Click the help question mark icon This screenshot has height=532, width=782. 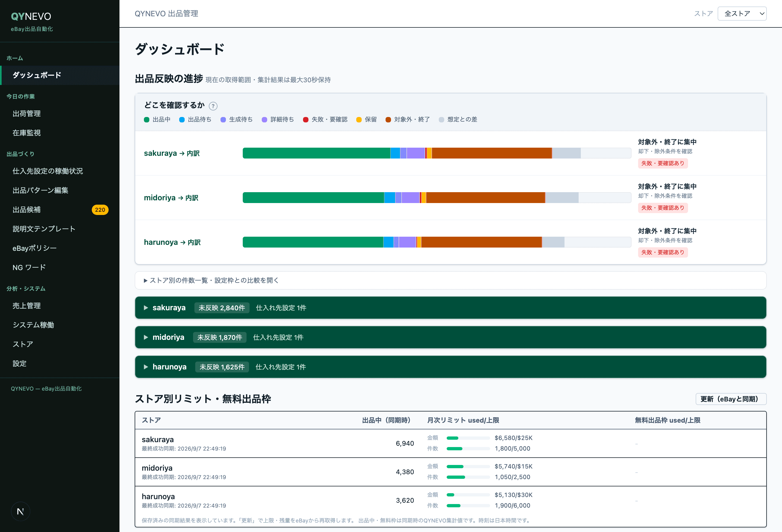coord(213,106)
